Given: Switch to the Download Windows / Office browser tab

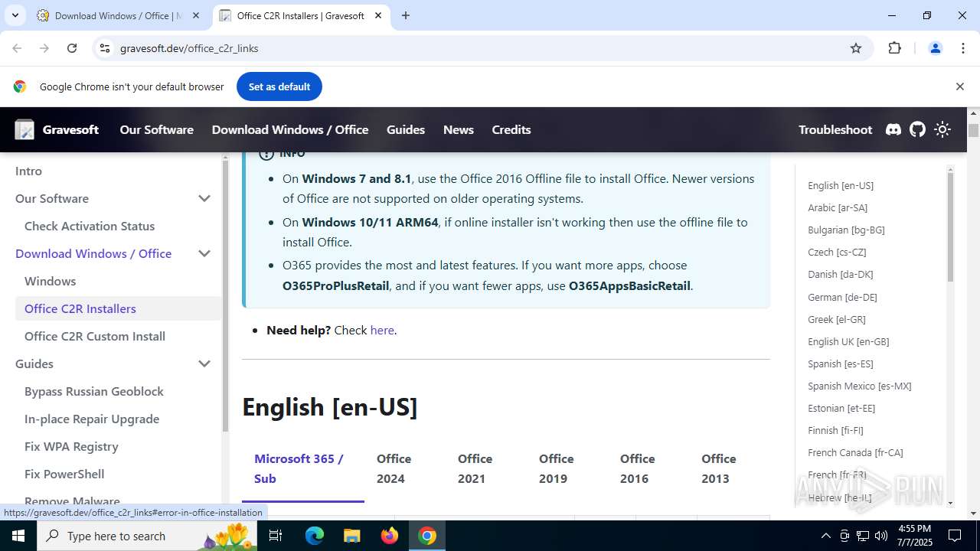Looking at the screenshot, I should [x=119, y=15].
